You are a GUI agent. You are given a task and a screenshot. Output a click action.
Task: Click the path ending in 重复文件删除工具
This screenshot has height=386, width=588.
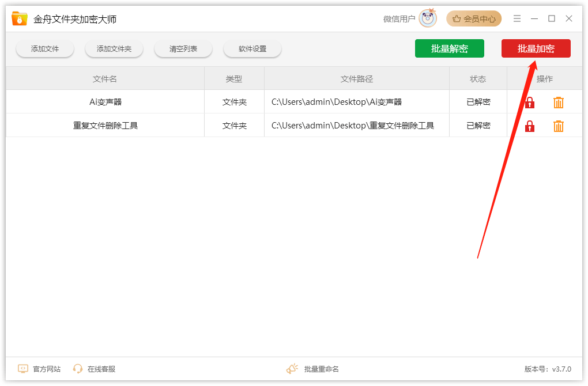(353, 126)
